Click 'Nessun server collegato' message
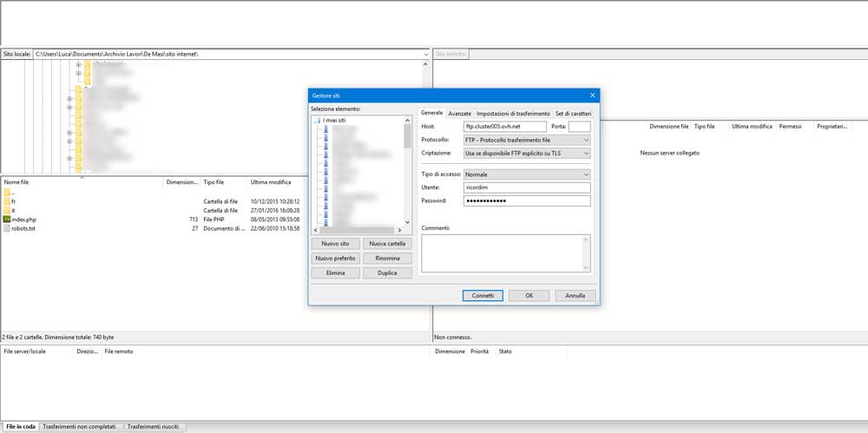 point(669,152)
